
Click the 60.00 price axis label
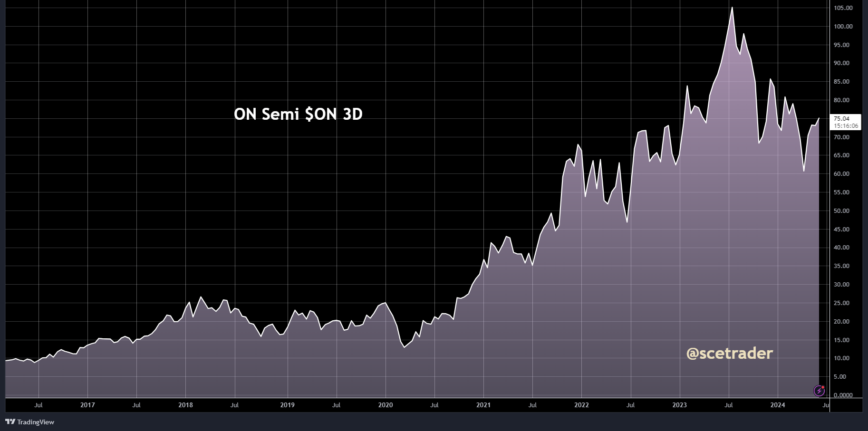pos(842,174)
